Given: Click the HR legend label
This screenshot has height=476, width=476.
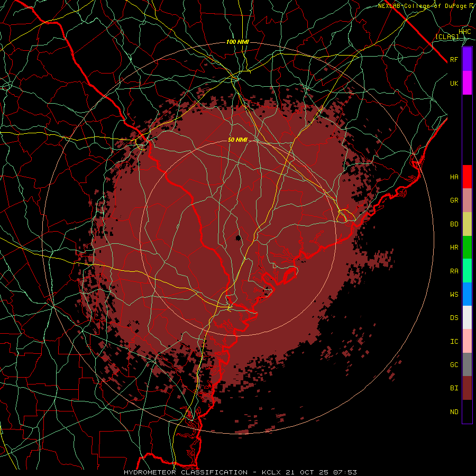Looking at the screenshot, I should pyautogui.click(x=454, y=248).
